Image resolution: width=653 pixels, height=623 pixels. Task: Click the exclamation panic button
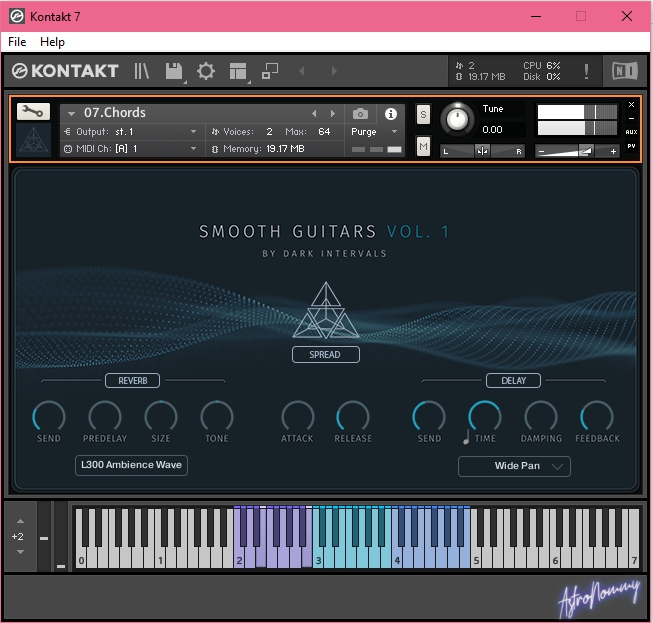point(586,71)
